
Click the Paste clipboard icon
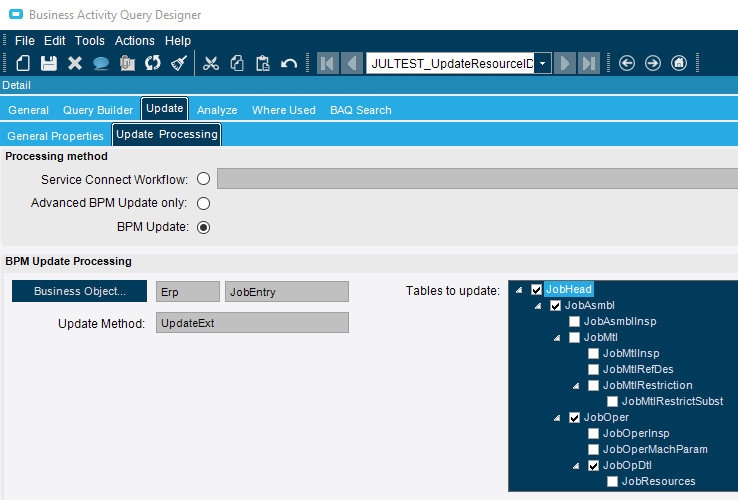click(x=263, y=63)
